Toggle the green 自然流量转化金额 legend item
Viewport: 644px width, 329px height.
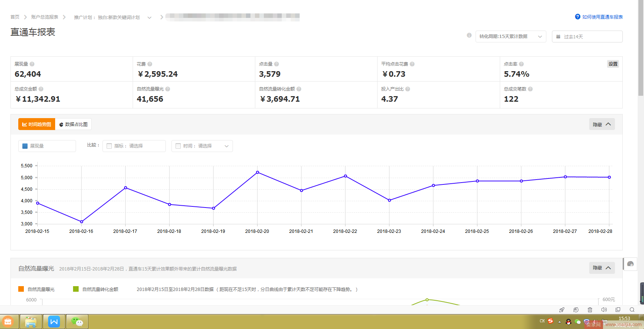(95, 289)
